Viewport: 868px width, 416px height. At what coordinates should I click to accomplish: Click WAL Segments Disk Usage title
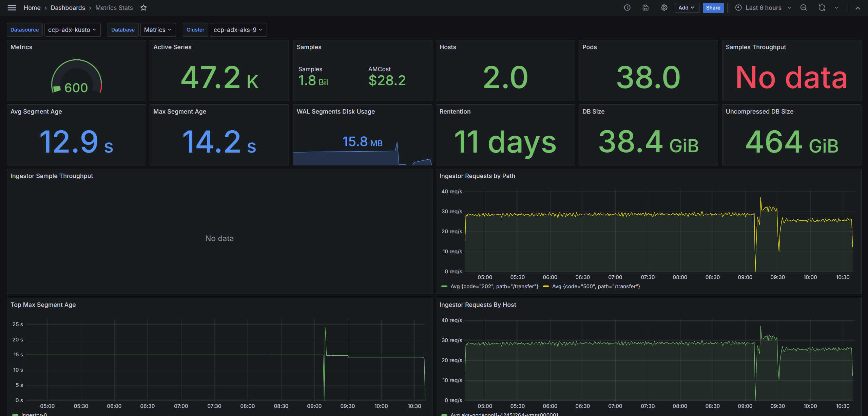tap(336, 112)
